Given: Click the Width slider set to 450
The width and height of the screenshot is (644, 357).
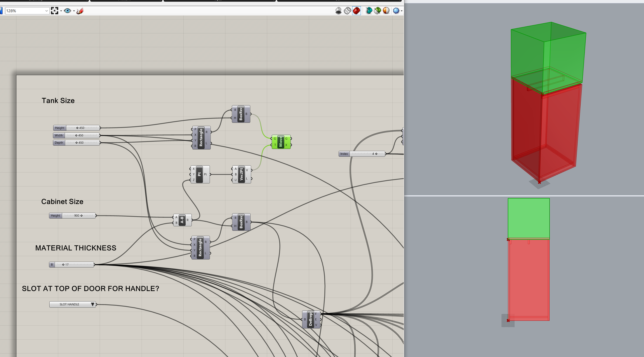Looking at the screenshot, I should [x=76, y=135].
